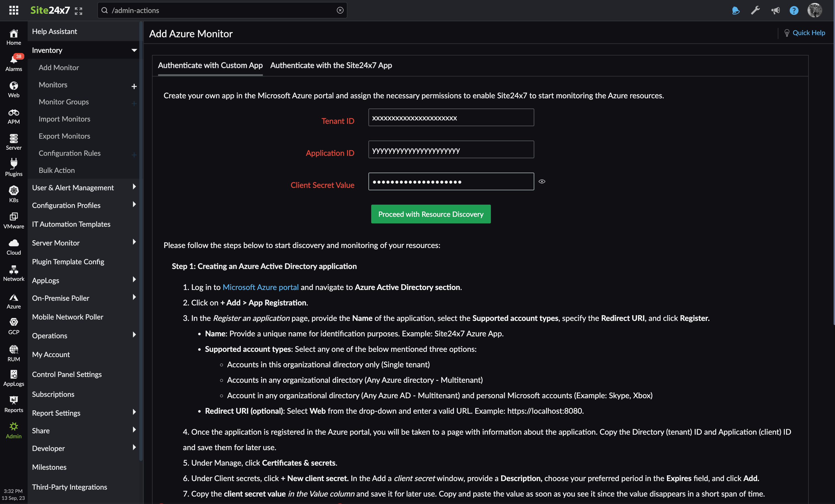Switch to Authenticate with Custom App tab
This screenshot has height=504, width=835.
click(210, 65)
